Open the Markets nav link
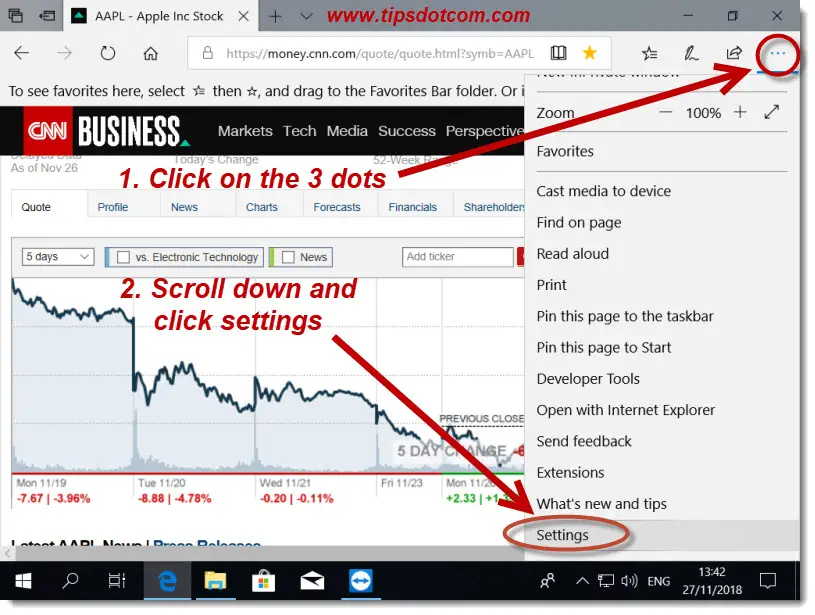The width and height of the screenshot is (815, 615). click(x=245, y=131)
